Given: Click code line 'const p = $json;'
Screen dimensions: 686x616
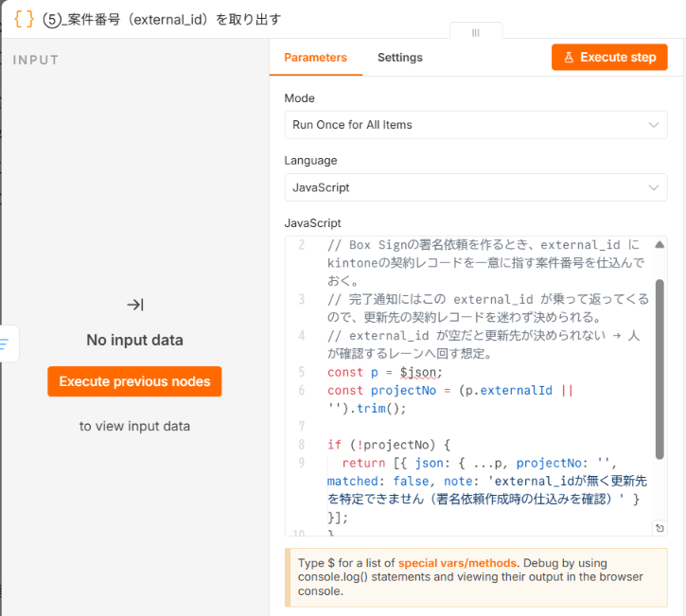Looking at the screenshot, I should coord(385,372).
